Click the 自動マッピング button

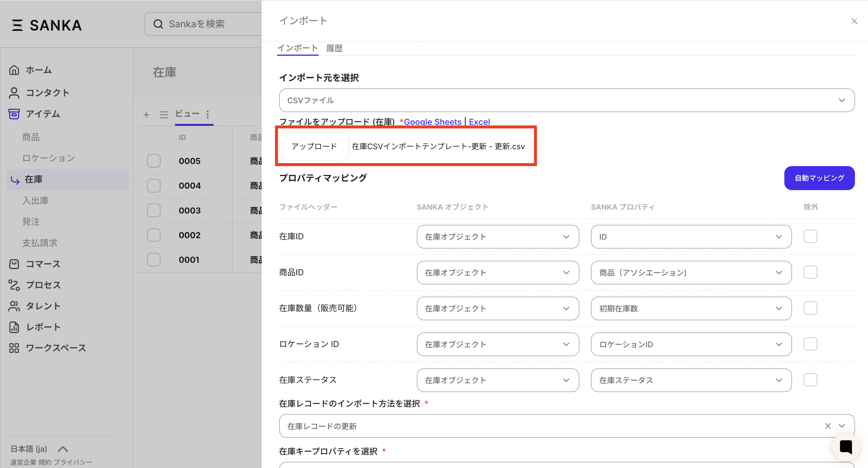click(x=819, y=178)
